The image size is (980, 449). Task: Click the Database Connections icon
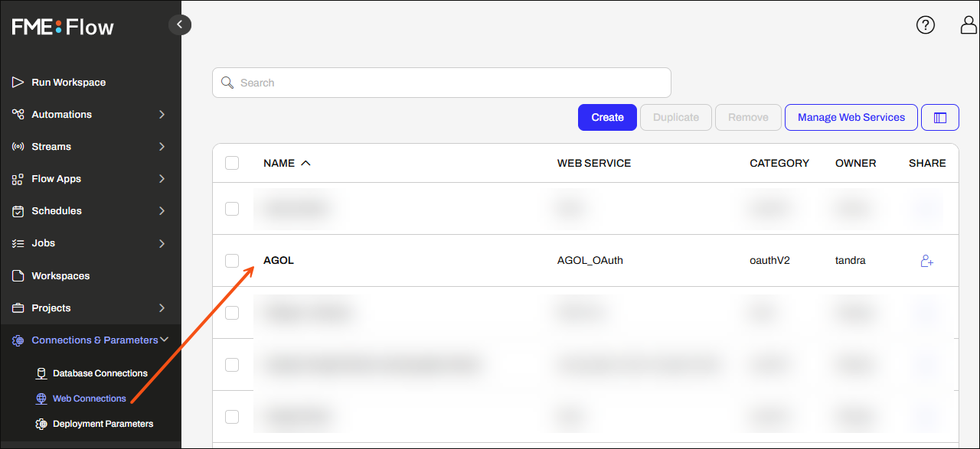[x=41, y=373]
